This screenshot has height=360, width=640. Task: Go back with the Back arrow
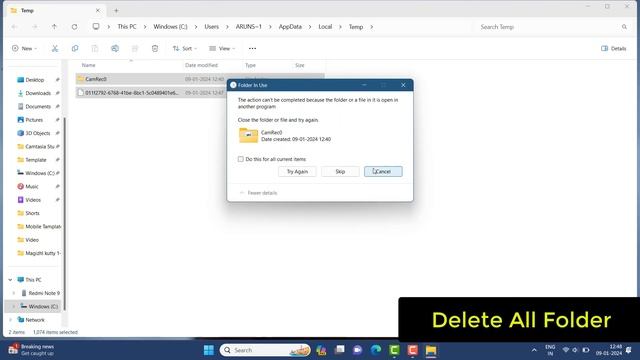point(15,27)
